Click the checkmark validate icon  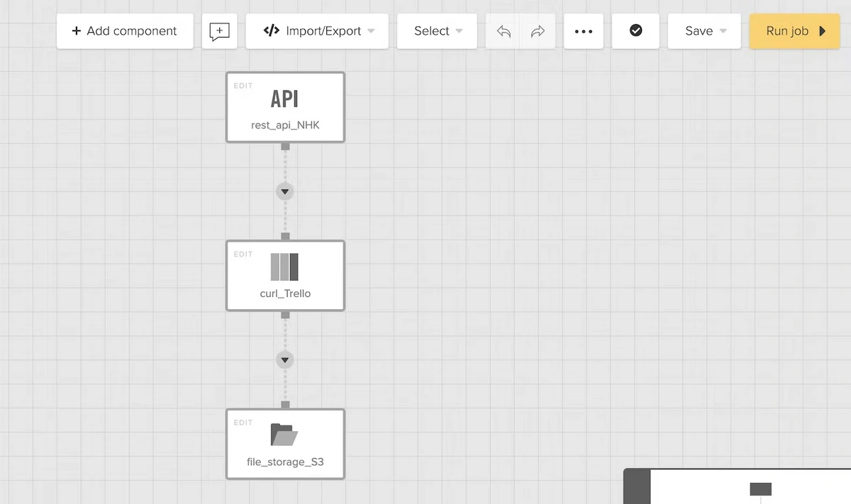click(x=636, y=31)
